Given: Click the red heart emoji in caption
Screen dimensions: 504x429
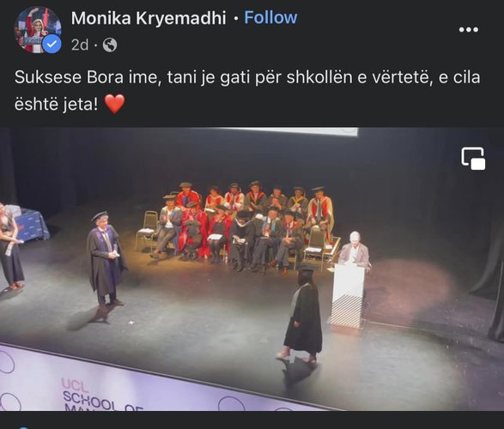Looking at the screenshot, I should click(x=115, y=105).
